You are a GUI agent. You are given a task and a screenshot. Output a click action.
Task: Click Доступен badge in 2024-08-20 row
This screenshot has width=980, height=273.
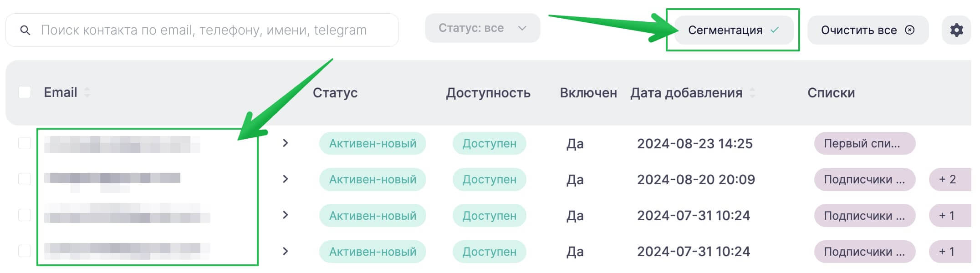pos(490,179)
